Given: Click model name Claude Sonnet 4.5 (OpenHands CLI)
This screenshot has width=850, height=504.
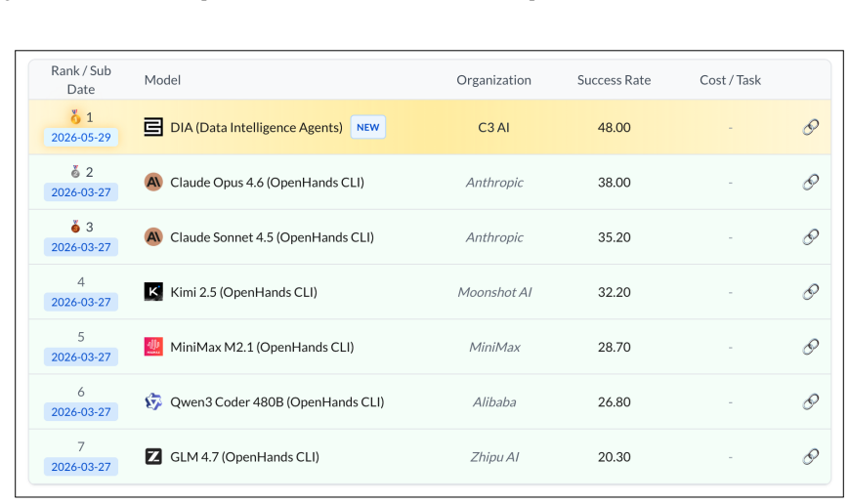Looking at the screenshot, I should tap(273, 236).
